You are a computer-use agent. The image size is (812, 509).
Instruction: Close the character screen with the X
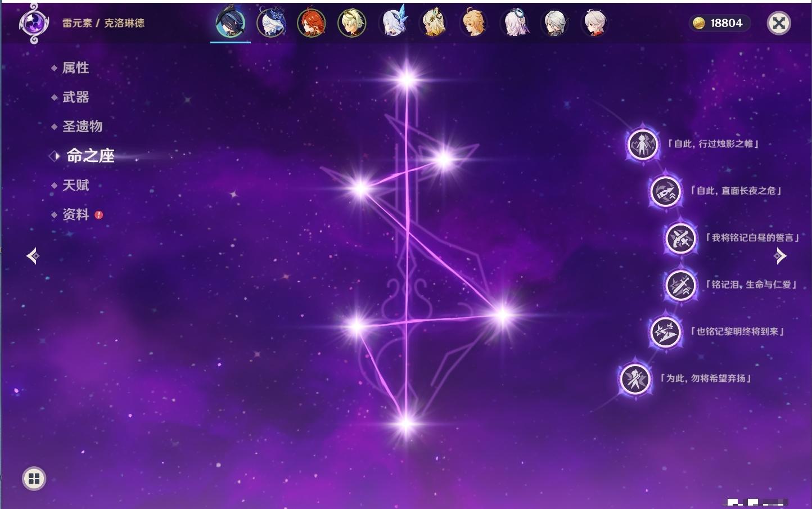[779, 23]
